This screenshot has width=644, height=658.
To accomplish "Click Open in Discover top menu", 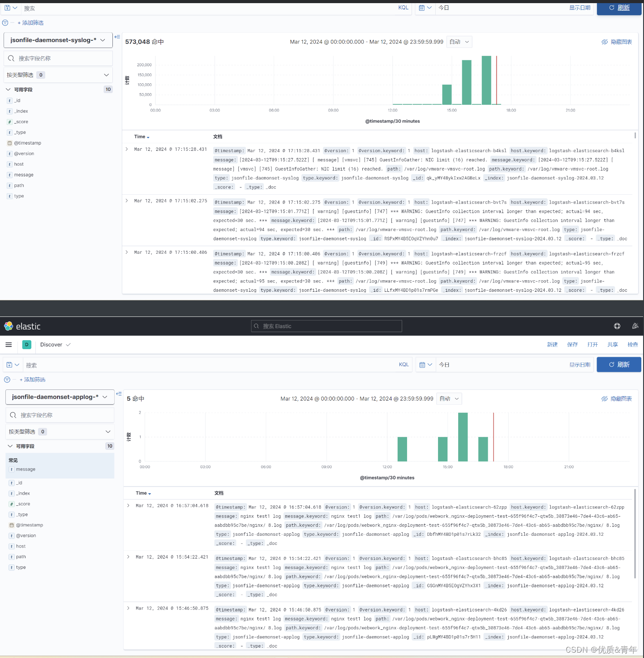I will coord(592,345).
